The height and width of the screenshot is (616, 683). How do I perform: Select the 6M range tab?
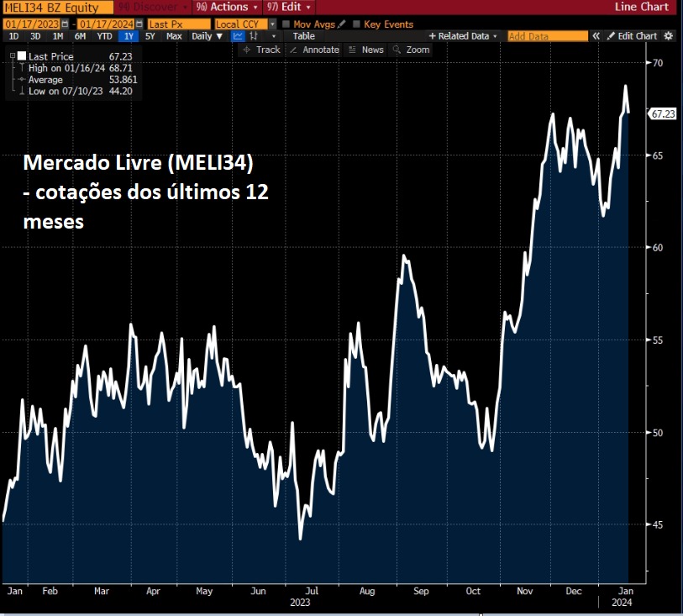[x=80, y=36]
